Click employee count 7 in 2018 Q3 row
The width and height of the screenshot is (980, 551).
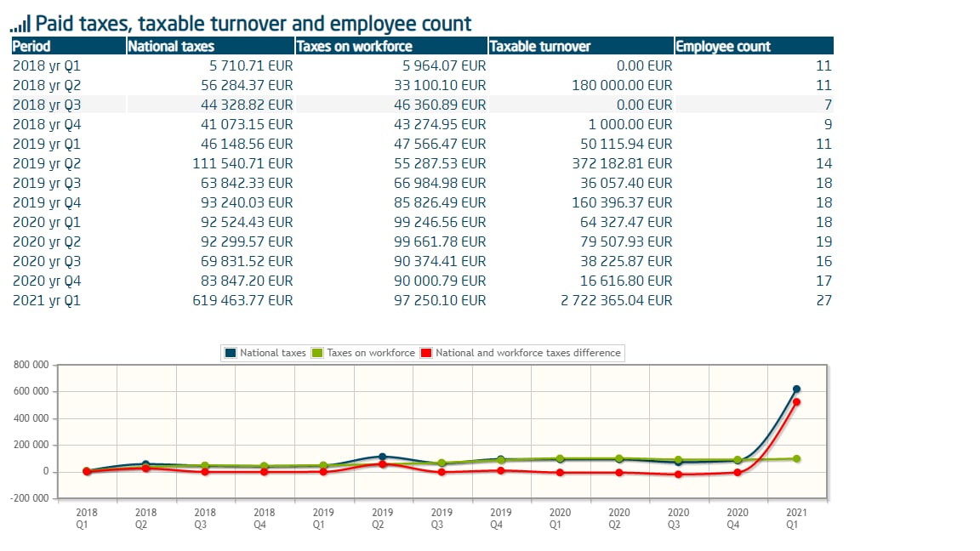tap(828, 105)
